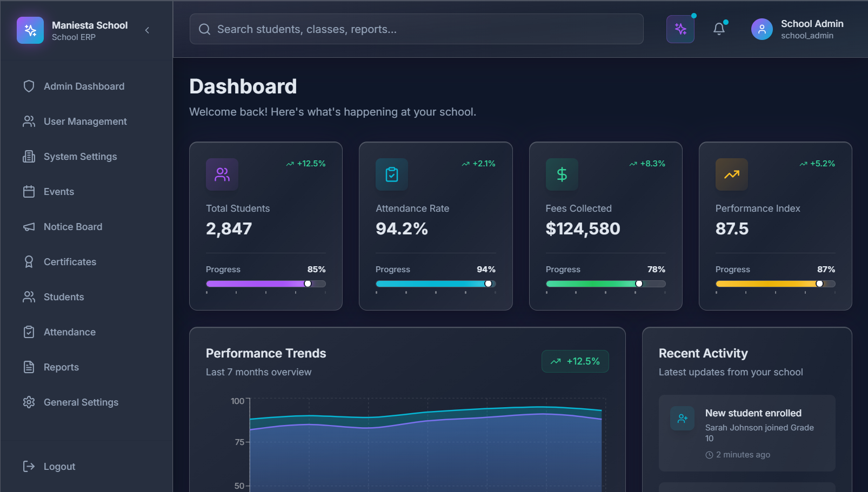Click the Attendance Rate card clipboard icon
This screenshot has width=868, height=492.
point(392,174)
